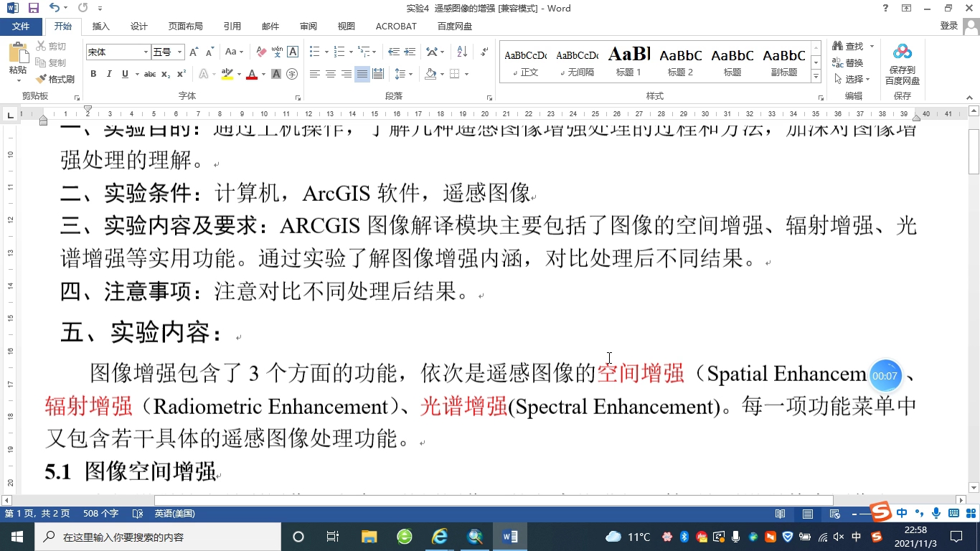The height and width of the screenshot is (551, 980).
Task: Increase paragraph indent
Action: (410, 52)
